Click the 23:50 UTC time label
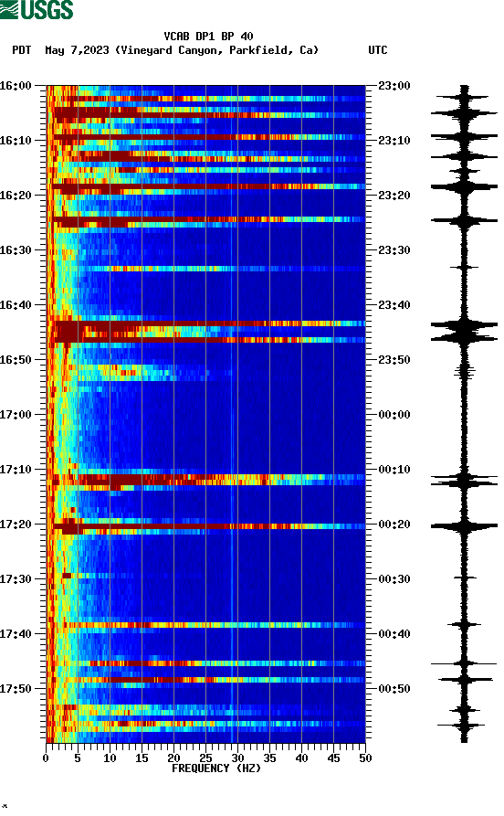 (x=394, y=360)
